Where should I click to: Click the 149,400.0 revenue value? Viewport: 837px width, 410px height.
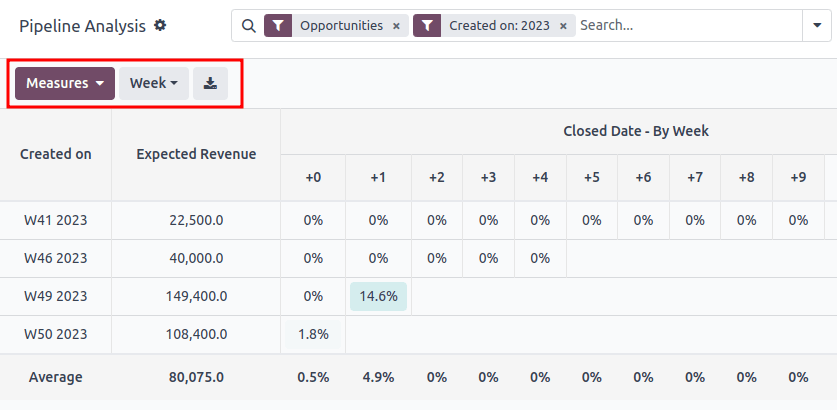click(196, 296)
